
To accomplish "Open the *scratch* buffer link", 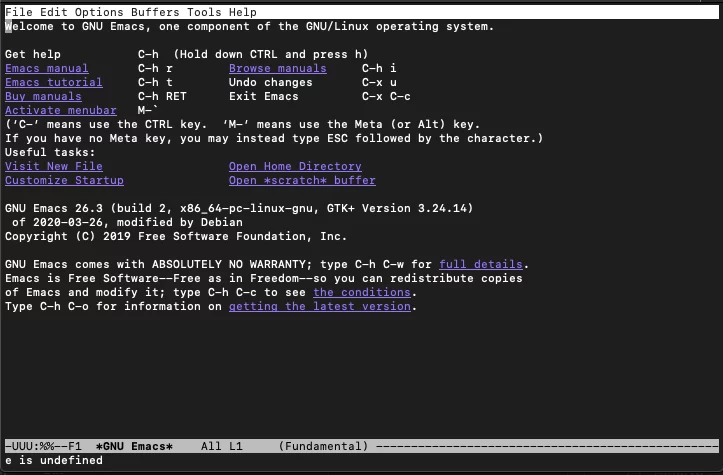I will (x=302, y=180).
